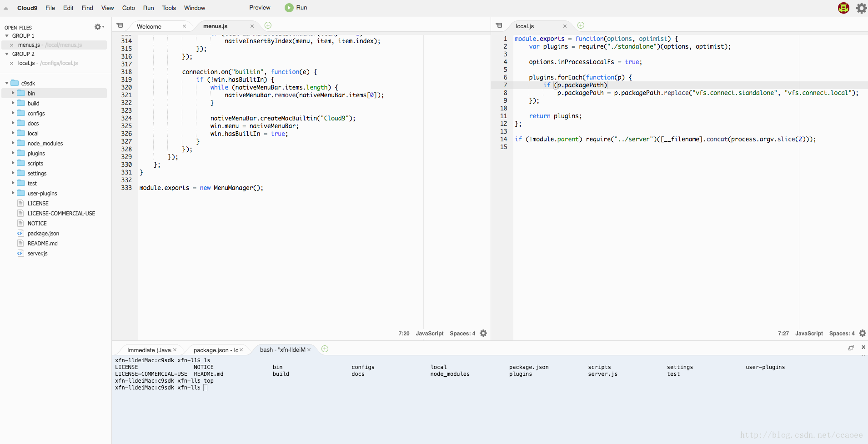Screen dimensions: 868x444
Task: Open LICENSE-COMMERCIAL-USE from the file tree
Action: point(61,213)
